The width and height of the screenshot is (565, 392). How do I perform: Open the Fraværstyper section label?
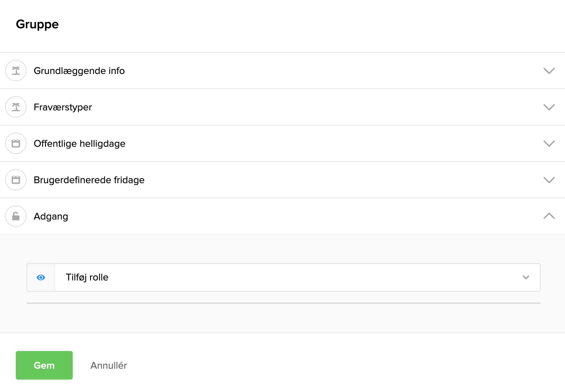(x=63, y=107)
